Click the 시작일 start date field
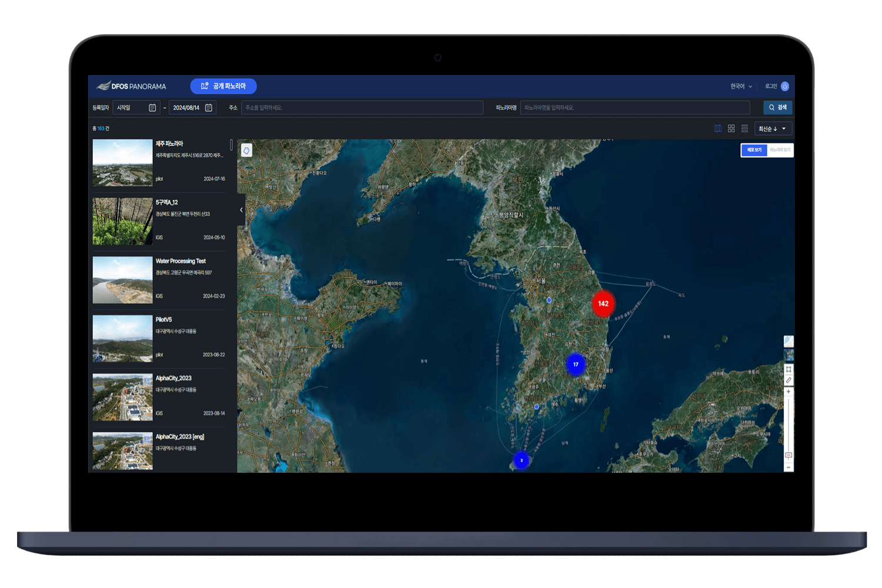This screenshot has height=588, width=882. coord(136,108)
